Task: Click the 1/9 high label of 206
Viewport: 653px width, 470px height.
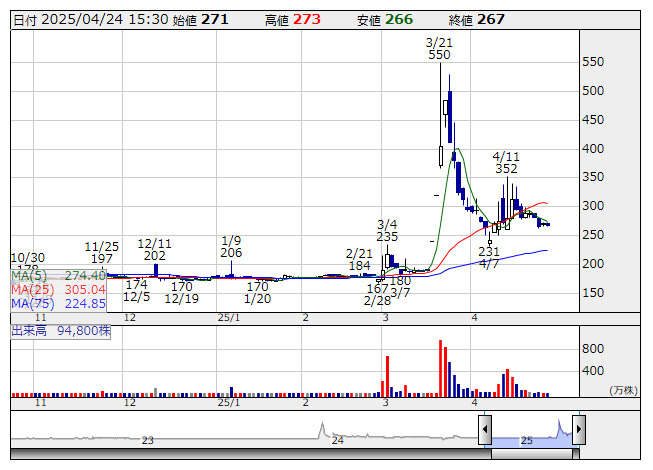Action: (x=231, y=247)
